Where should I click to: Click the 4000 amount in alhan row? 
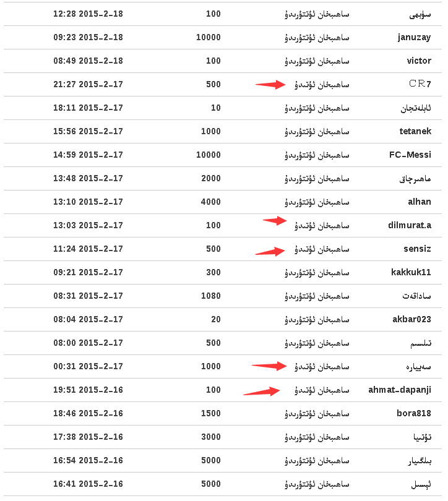tap(211, 202)
